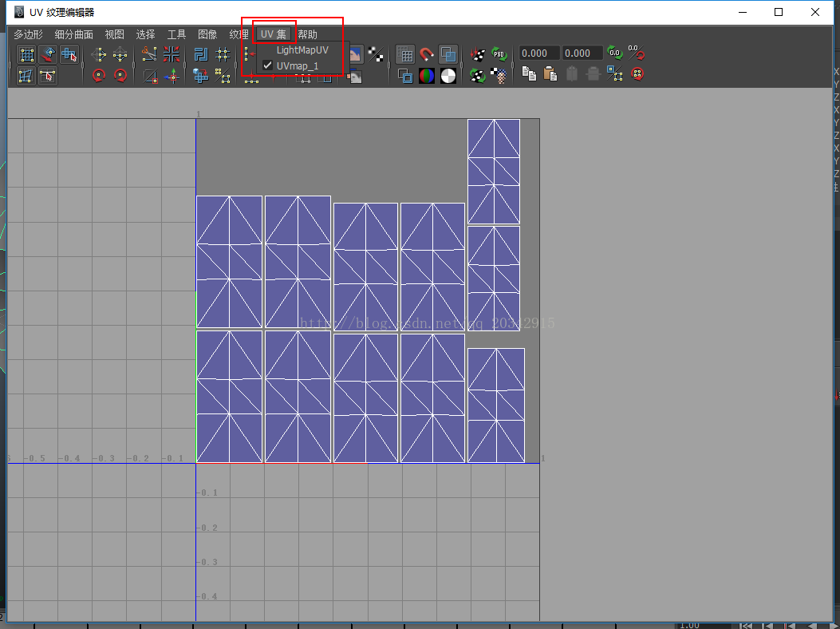
Task: Choose the Tweak UV tool with cursor
Action: tap(48, 76)
